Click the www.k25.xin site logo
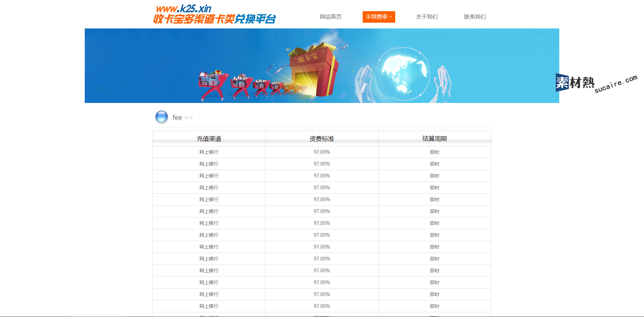Viewport: 644px width, 317px height. click(x=214, y=14)
